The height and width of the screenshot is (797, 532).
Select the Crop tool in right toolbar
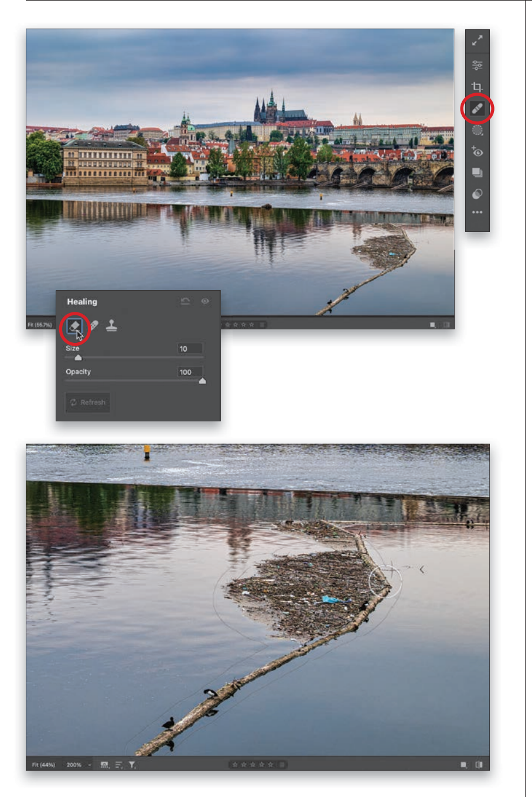(x=477, y=87)
